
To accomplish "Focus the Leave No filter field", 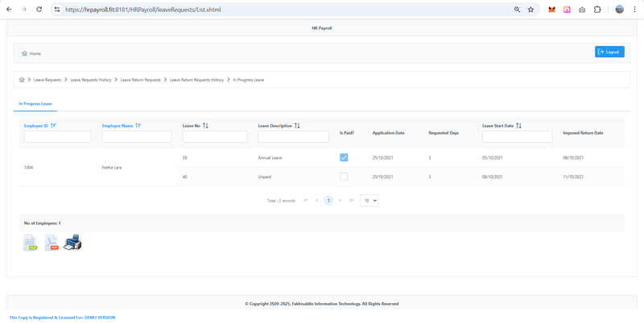I will pos(215,136).
